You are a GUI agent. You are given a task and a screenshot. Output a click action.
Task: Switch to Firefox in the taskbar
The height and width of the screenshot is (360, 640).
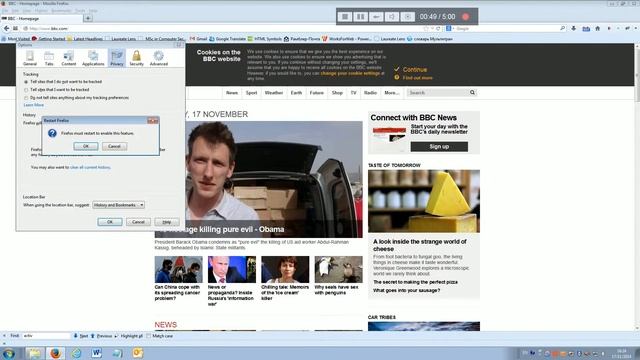56,353
